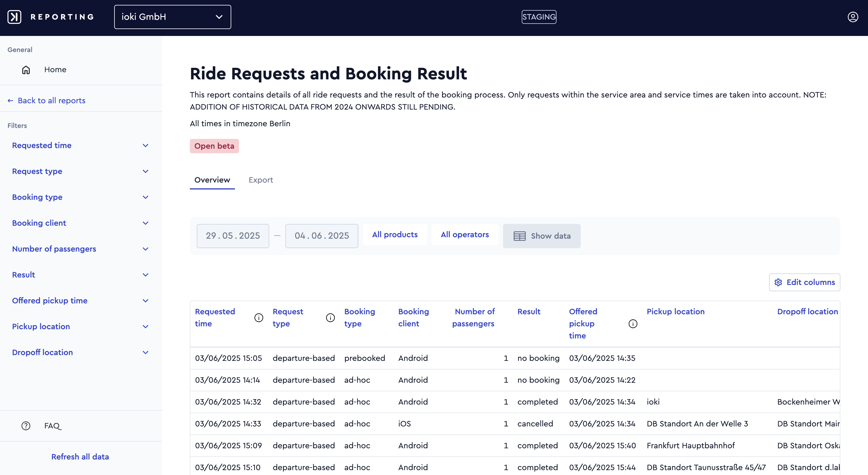Click the Home house icon in sidebar
868x475 pixels.
(x=26, y=70)
